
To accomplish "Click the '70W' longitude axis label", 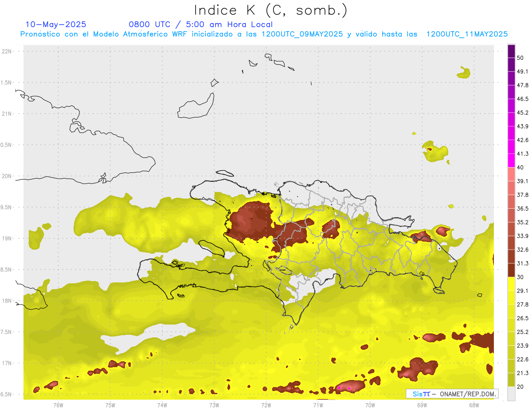I will coord(370,405).
